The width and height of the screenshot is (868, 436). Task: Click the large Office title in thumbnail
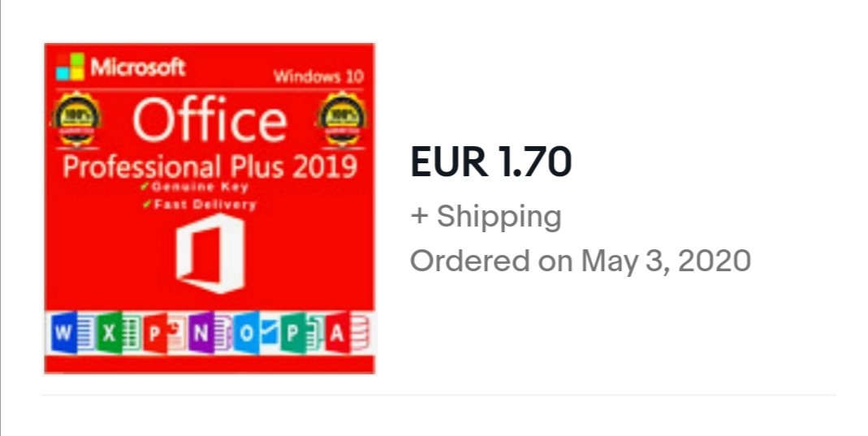[209, 119]
